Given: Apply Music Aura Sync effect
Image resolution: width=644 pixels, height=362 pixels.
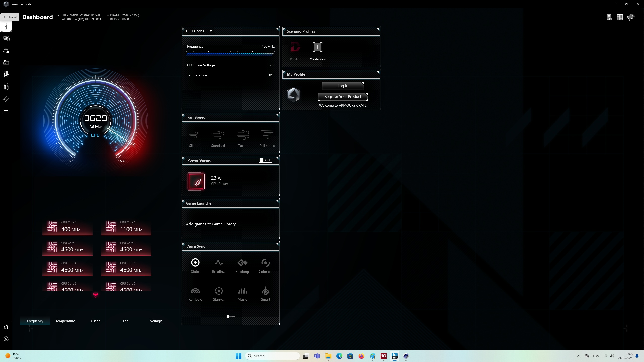Looking at the screenshot, I should 242,294.
